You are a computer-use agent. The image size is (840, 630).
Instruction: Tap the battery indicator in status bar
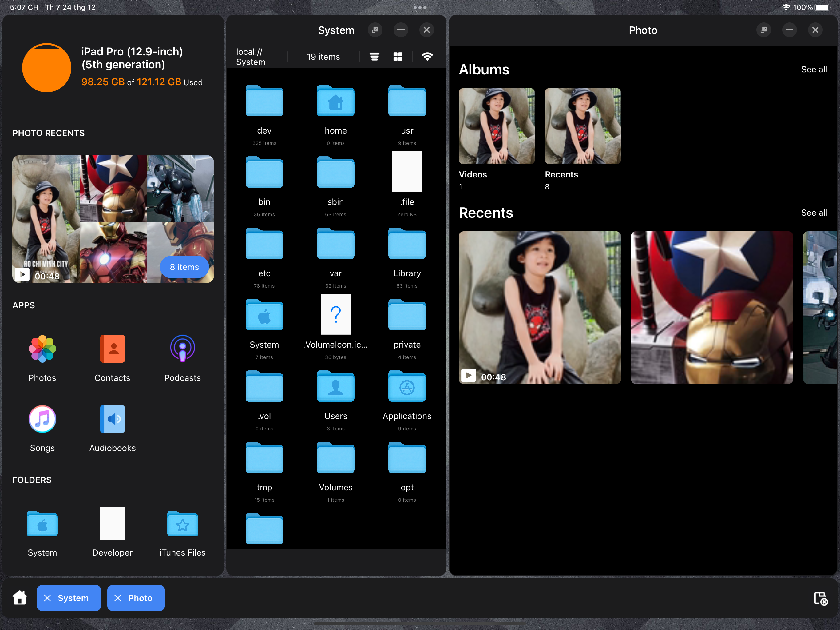[822, 7]
